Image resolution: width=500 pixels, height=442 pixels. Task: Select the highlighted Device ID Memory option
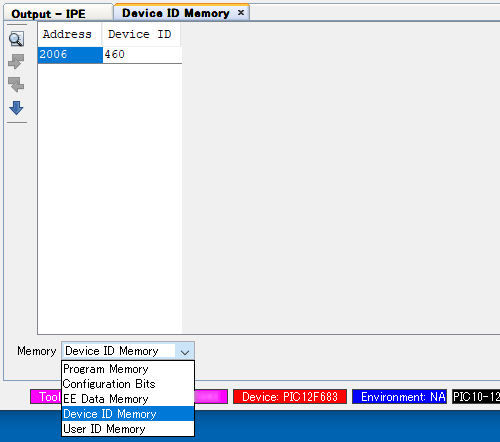pos(128,414)
